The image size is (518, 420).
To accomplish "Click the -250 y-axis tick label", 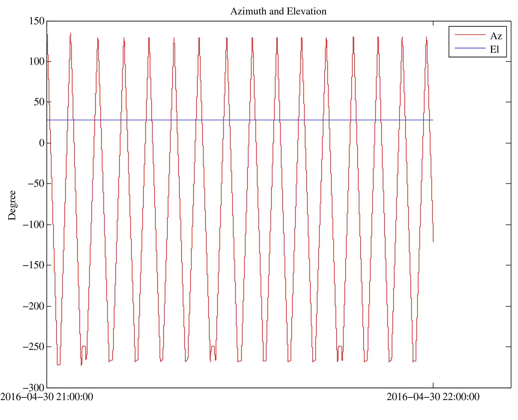I will coord(33,347).
